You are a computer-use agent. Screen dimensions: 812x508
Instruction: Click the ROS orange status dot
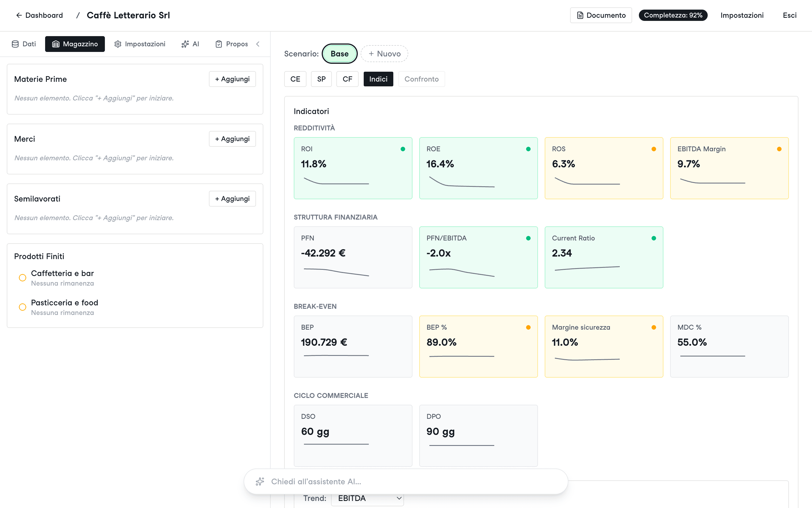pyautogui.click(x=654, y=149)
